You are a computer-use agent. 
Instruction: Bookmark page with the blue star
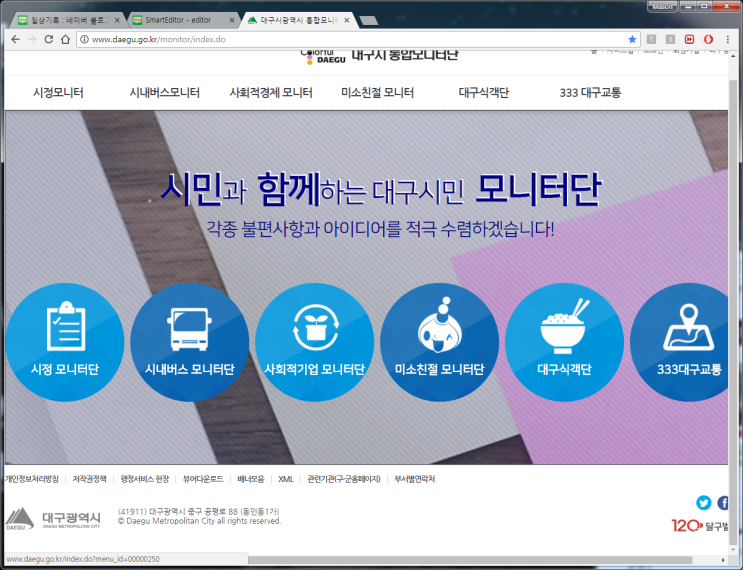[632, 39]
